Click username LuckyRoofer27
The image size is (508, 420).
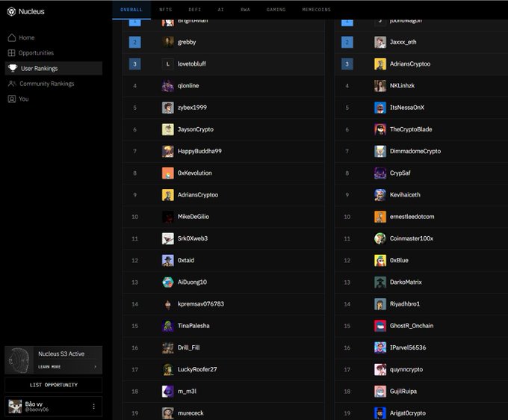[197, 369]
